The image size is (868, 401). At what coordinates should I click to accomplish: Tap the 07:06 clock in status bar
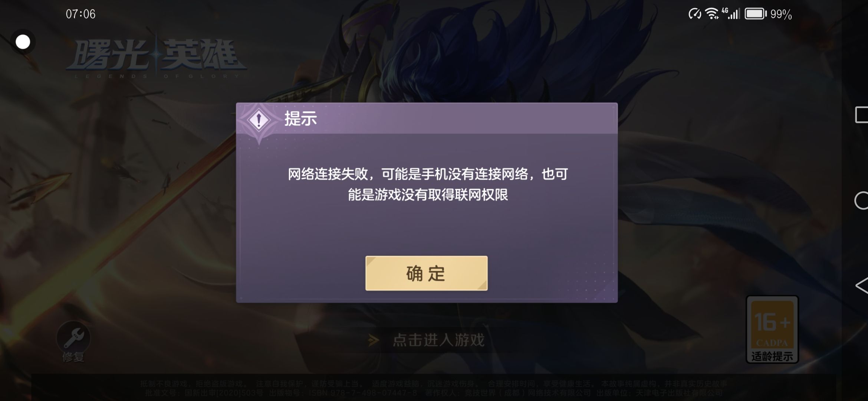coord(80,14)
